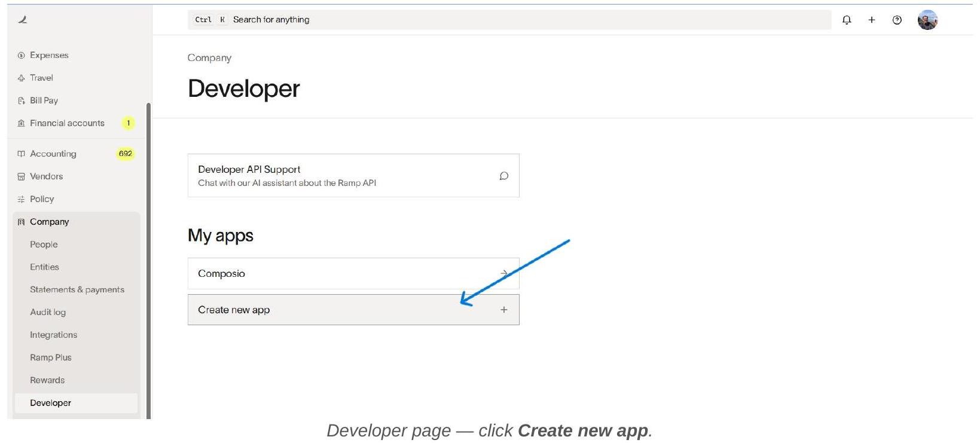Viewport: 980px width, 443px height.
Task: Open Statements & payments page
Action: coord(77,289)
